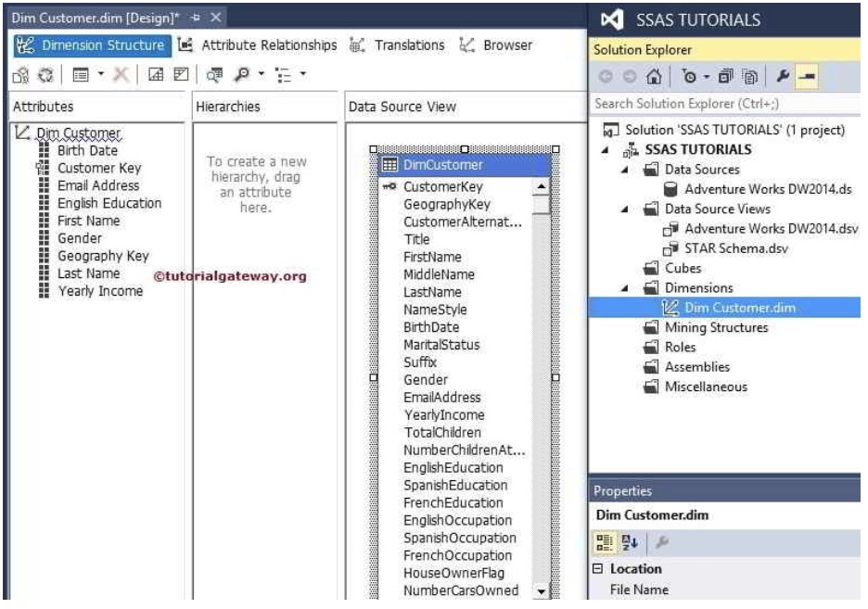Click the New Attribute toolbar icon

point(156,74)
